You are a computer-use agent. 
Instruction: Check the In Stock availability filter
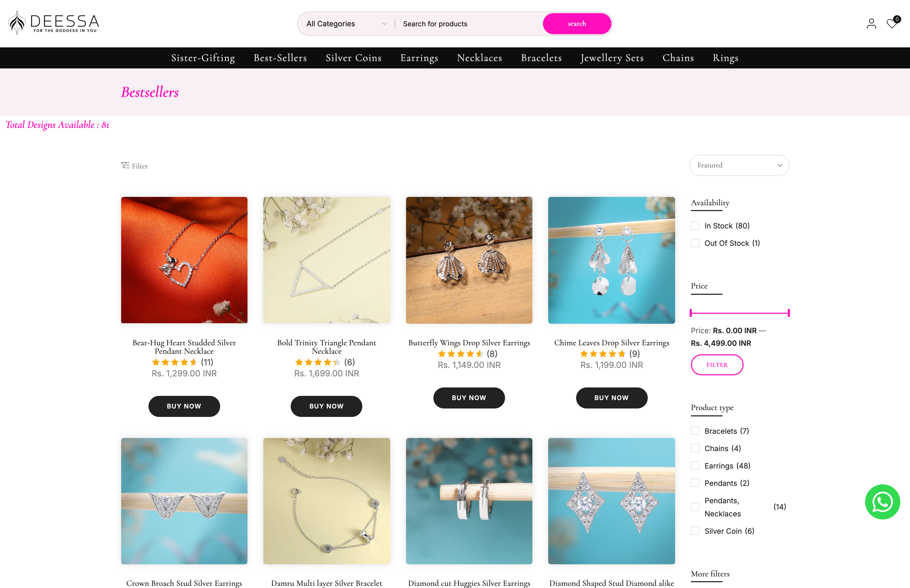[x=695, y=226]
